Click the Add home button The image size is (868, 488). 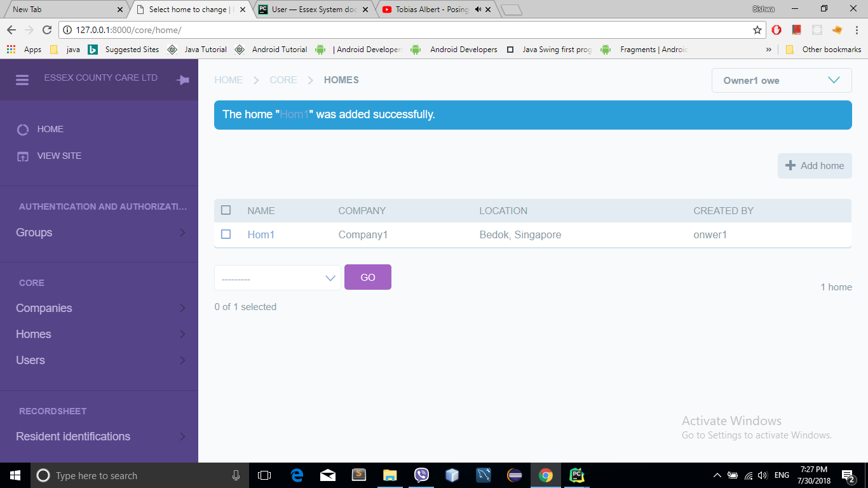coord(815,166)
